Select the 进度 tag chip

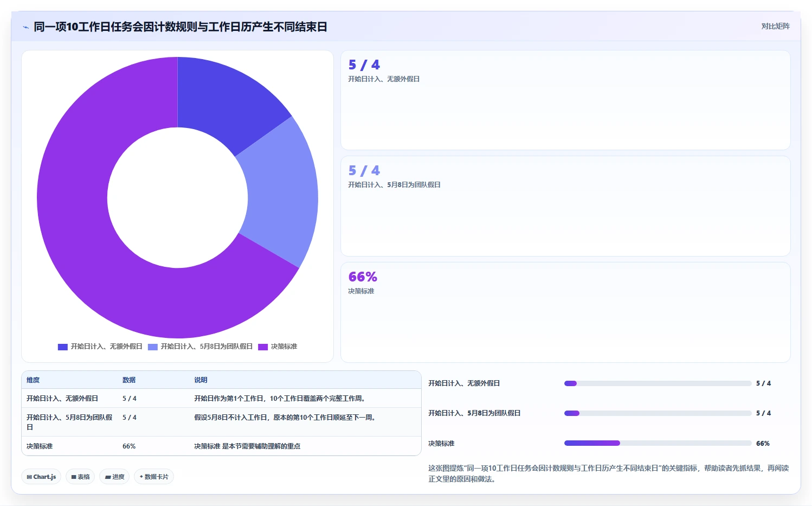pos(114,477)
